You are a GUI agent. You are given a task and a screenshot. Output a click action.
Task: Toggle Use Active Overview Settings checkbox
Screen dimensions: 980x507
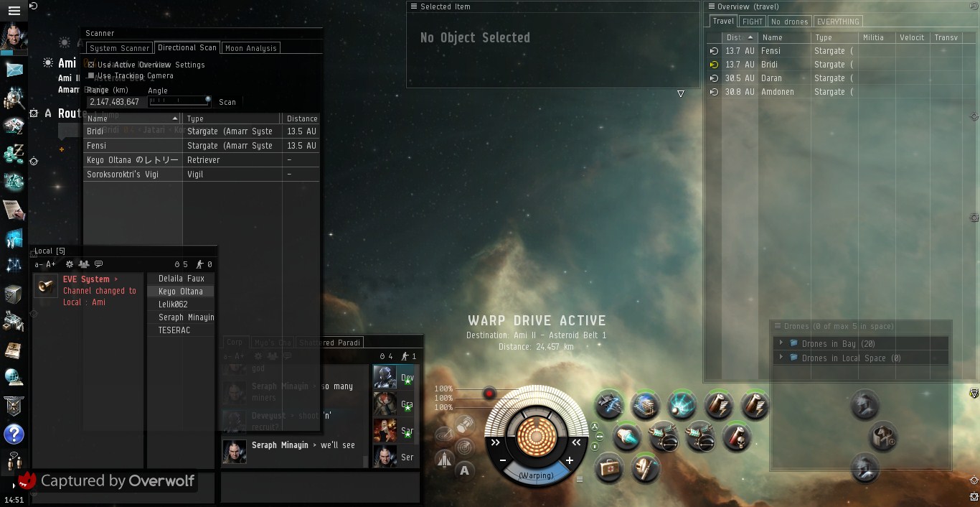pos(91,65)
